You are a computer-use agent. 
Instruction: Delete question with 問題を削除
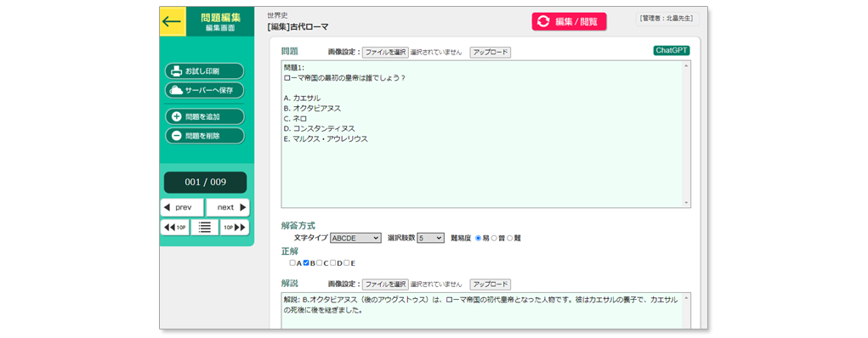pos(204,136)
